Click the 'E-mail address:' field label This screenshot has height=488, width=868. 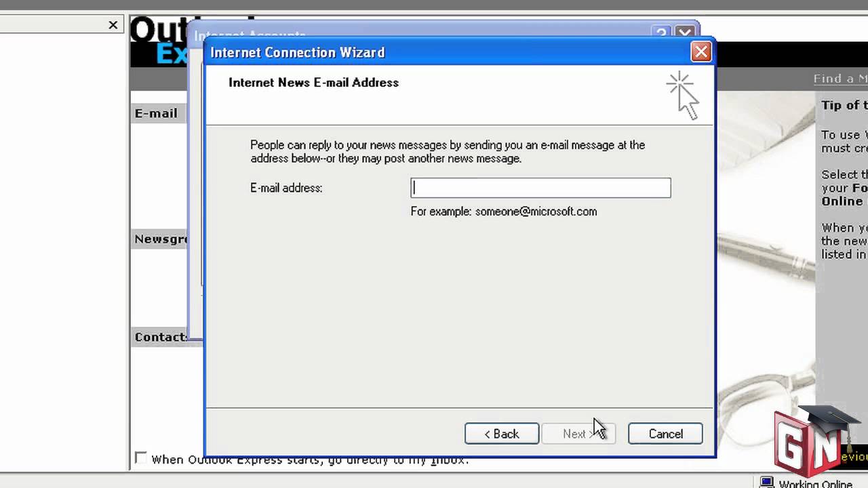tap(286, 188)
